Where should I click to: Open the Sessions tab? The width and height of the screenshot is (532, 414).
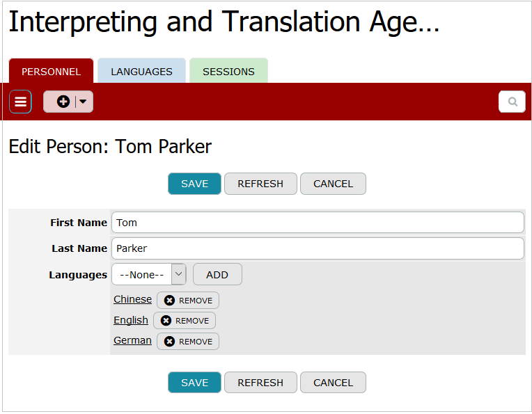pyautogui.click(x=228, y=72)
